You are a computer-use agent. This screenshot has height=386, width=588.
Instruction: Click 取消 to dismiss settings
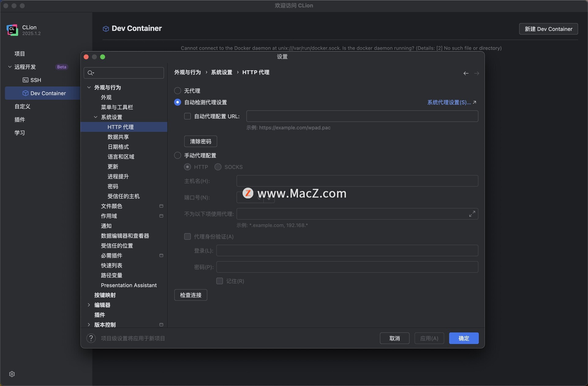tap(395, 338)
